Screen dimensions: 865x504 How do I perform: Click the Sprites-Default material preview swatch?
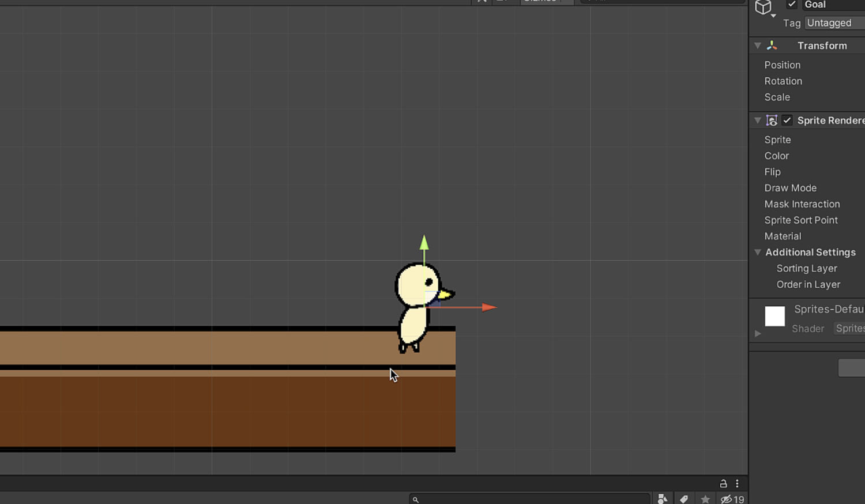point(774,317)
